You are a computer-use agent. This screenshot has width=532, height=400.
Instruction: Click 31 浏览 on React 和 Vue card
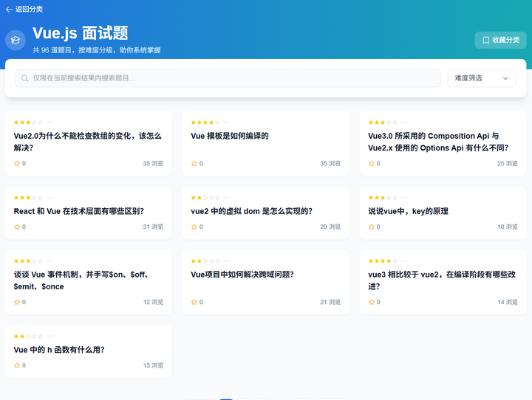pyautogui.click(x=153, y=227)
